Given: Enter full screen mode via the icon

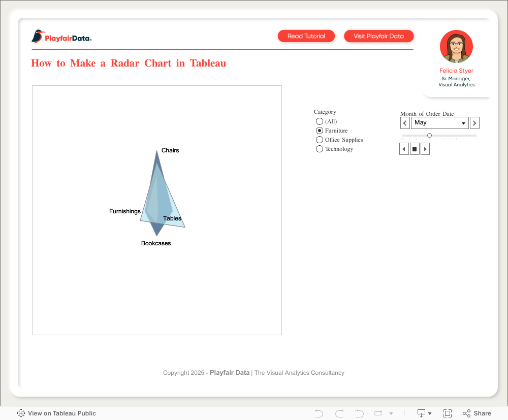Looking at the screenshot, I should [448, 413].
